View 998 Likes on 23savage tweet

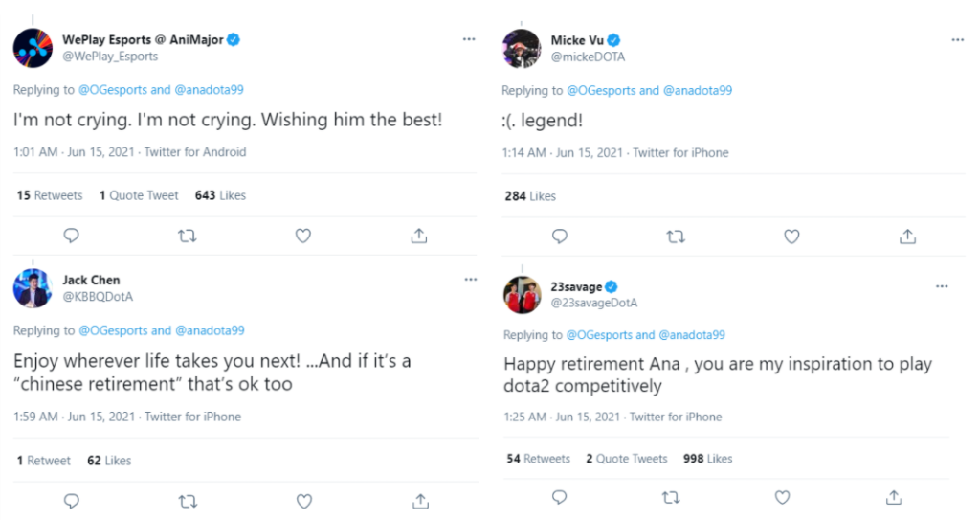[x=707, y=459]
